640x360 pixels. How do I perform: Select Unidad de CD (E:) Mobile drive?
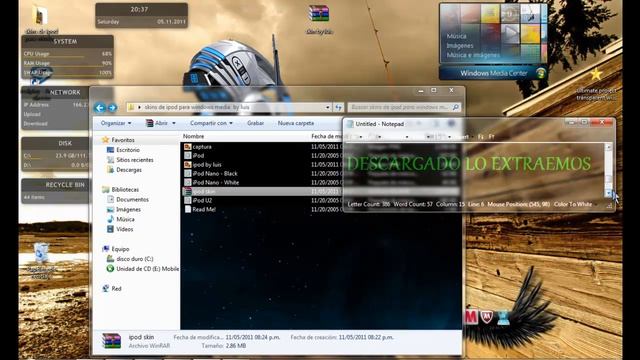[x=142, y=269]
